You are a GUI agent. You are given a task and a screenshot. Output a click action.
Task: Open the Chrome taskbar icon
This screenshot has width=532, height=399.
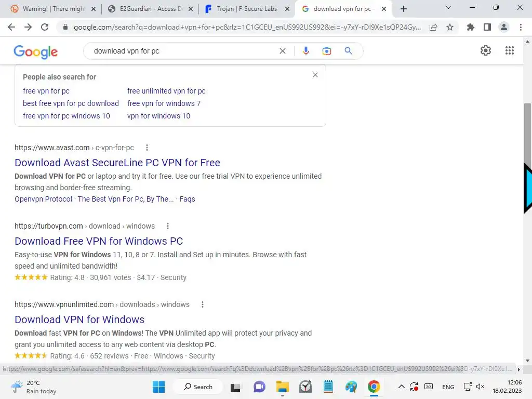pyautogui.click(x=374, y=387)
